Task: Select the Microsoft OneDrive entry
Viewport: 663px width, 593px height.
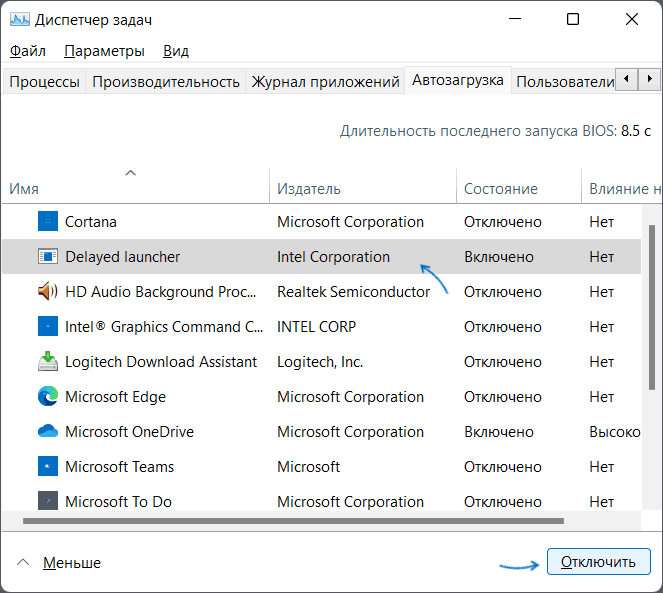Action: click(x=129, y=432)
